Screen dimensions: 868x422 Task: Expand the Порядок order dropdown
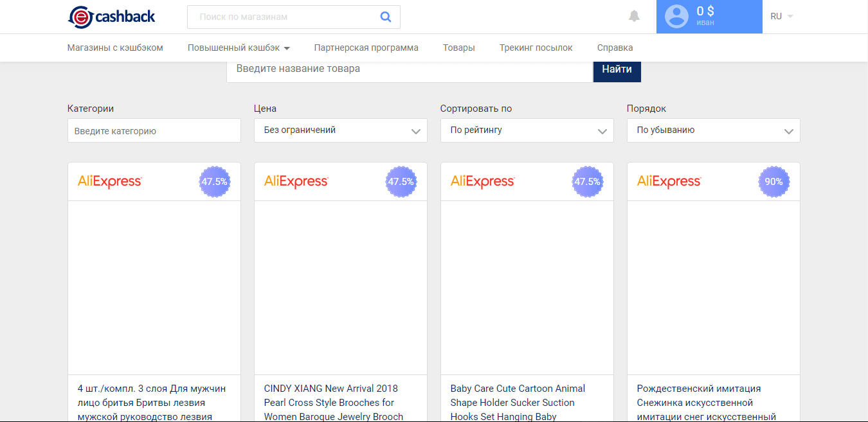pos(713,130)
